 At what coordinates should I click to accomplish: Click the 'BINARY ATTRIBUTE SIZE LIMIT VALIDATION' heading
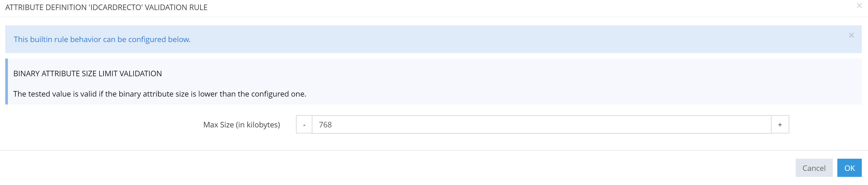[88, 74]
